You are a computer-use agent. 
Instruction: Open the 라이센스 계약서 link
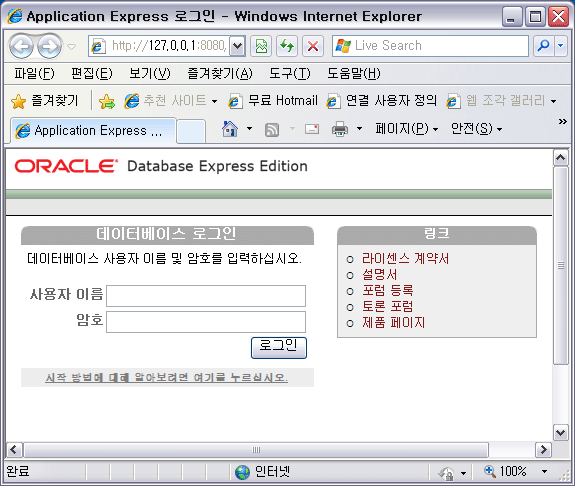coord(405,259)
